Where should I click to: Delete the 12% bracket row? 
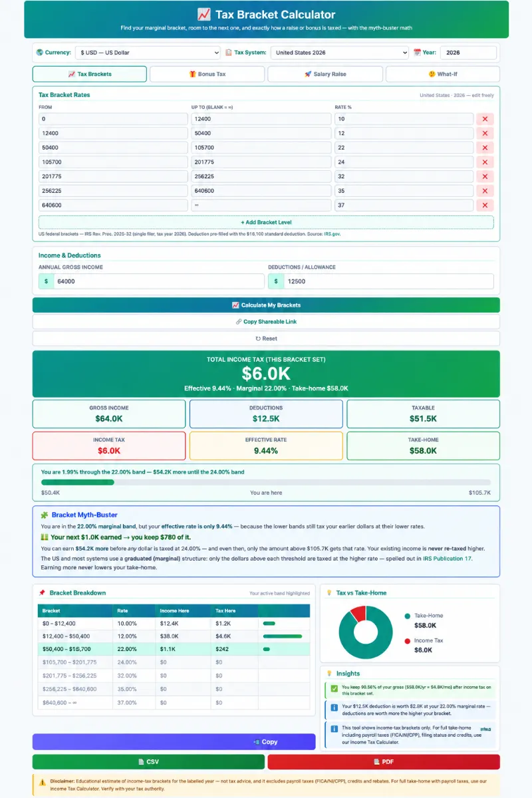485,133
